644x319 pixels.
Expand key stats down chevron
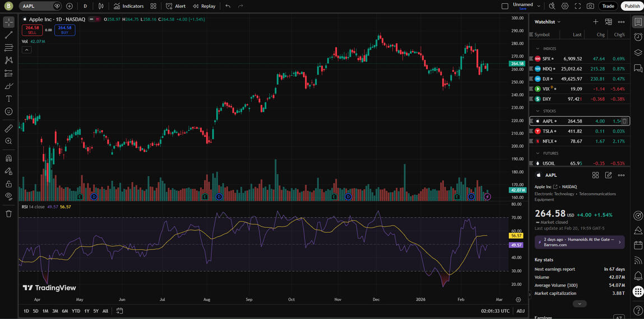coord(580,304)
